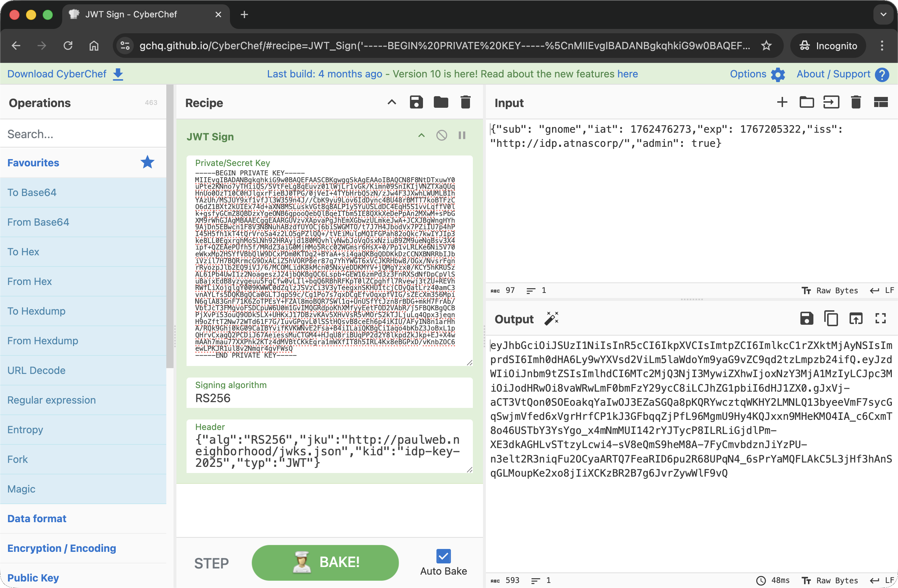Save the recipe with floppy disk icon
Image resolution: width=898 pixels, height=588 pixels.
click(416, 102)
